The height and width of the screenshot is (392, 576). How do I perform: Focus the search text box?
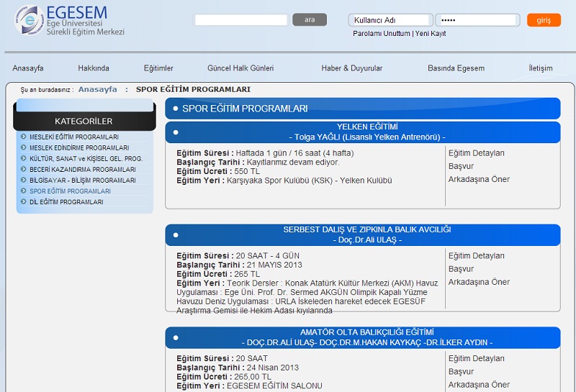[241, 20]
